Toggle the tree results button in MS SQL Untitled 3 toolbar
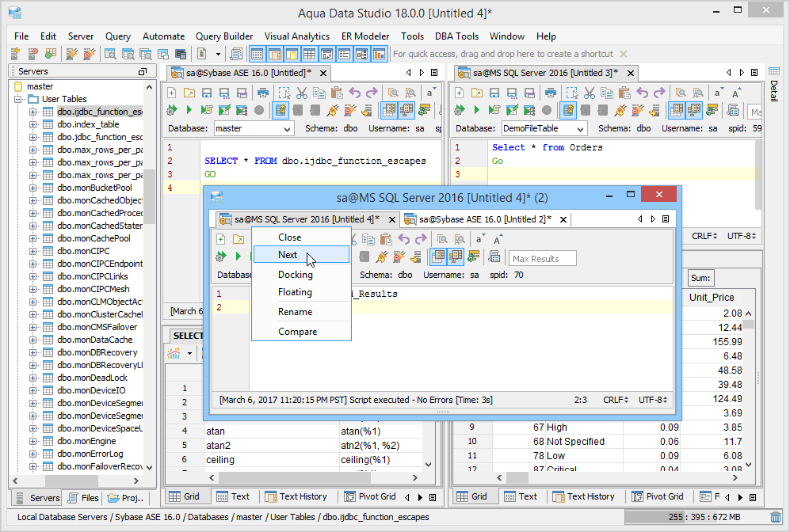The width and height of the screenshot is (790, 532). tap(694, 110)
